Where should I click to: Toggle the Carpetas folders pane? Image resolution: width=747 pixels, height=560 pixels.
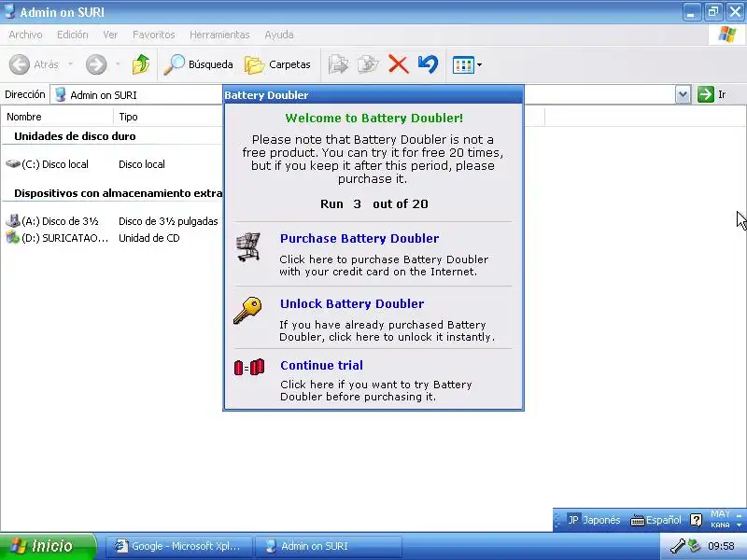277,64
